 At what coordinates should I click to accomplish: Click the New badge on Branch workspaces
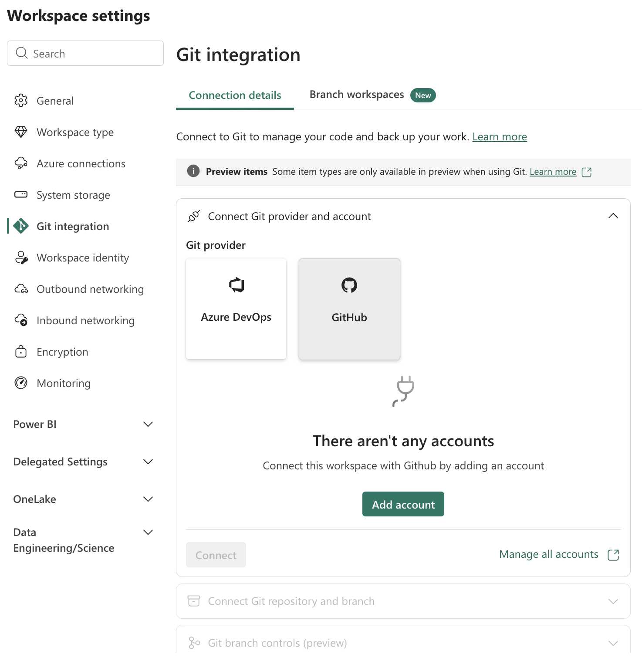(423, 95)
